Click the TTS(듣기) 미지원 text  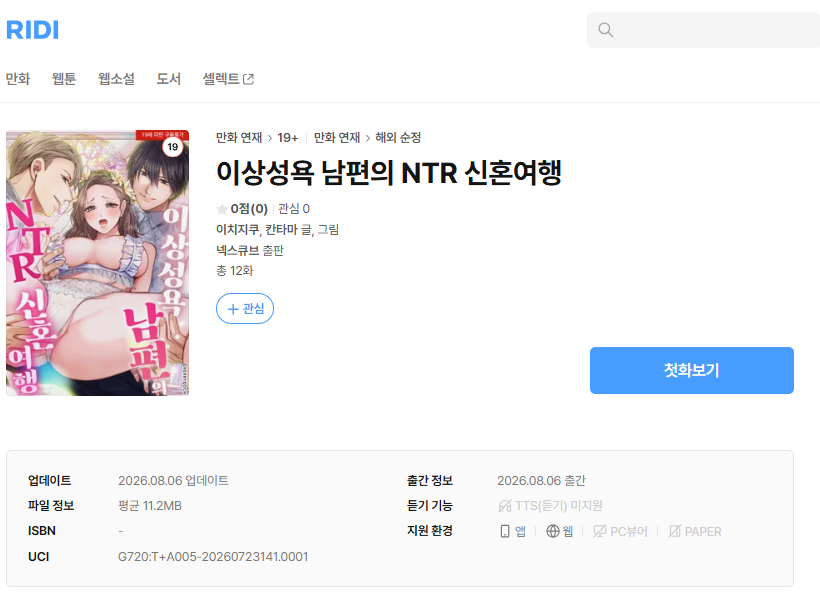click(559, 506)
